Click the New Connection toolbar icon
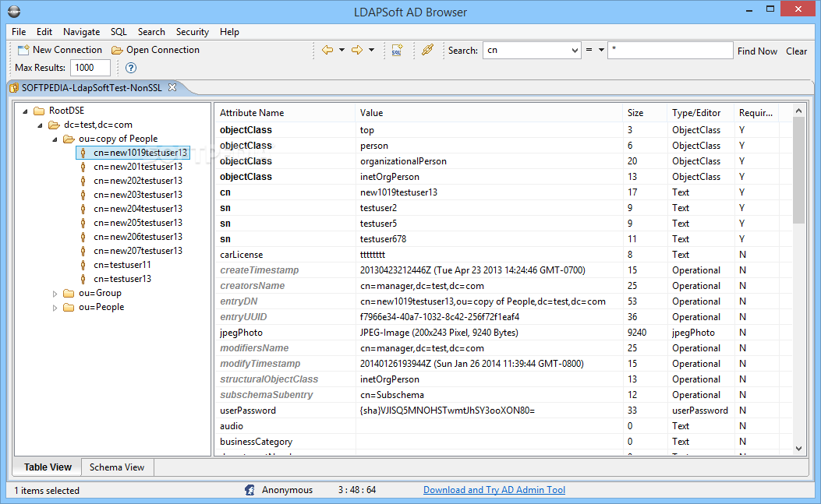Viewport: 821px width, 504px height. 23,50
